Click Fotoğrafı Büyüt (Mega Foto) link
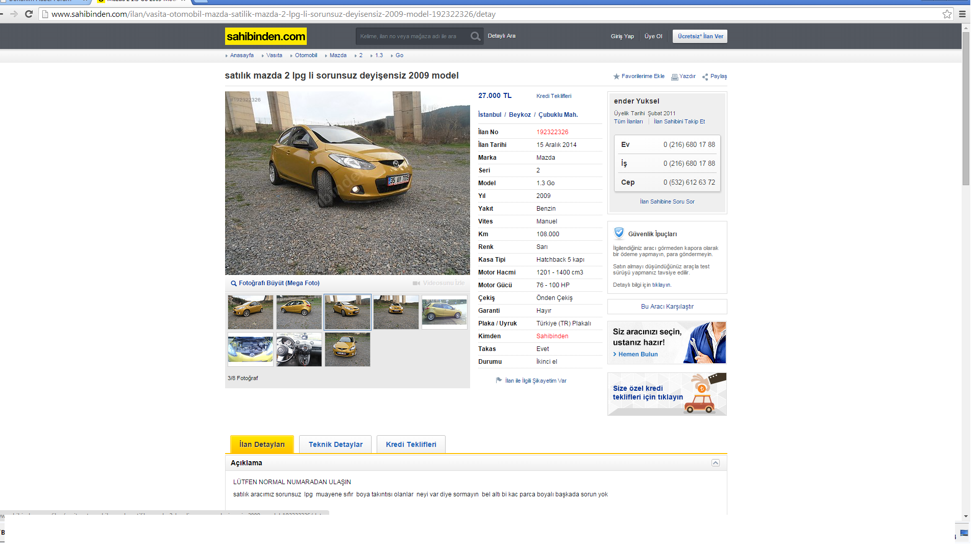Viewport: 980px width, 551px height. pyautogui.click(x=279, y=283)
